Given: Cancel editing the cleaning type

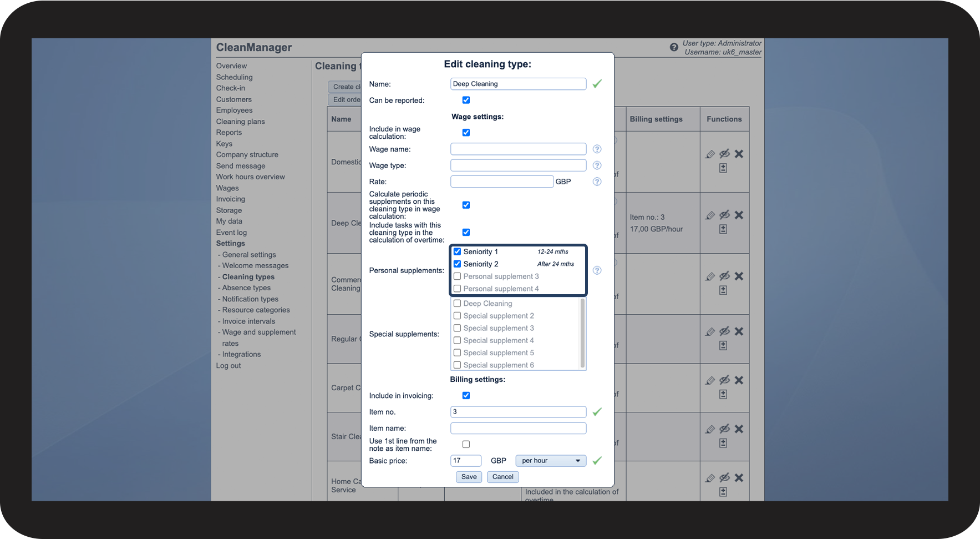Looking at the screenshot, I should point(502,477).
